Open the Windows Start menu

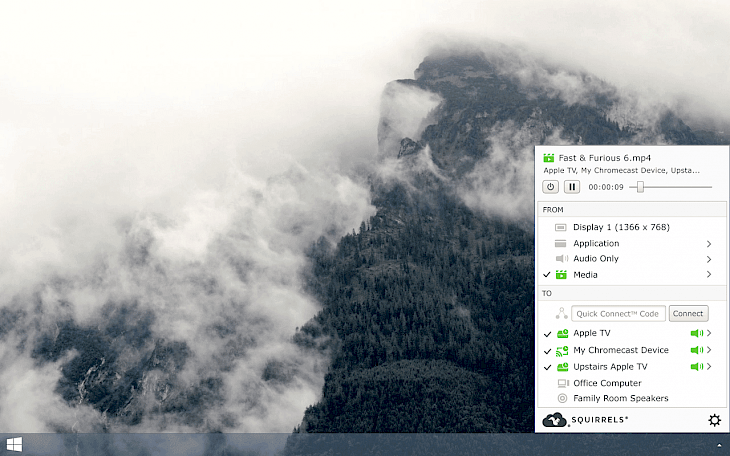pos(14,444)
